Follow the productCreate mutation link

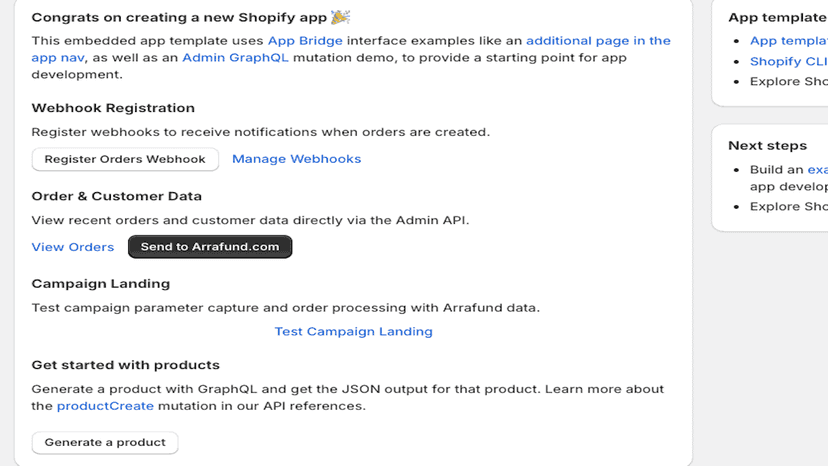tap(105, 406)
